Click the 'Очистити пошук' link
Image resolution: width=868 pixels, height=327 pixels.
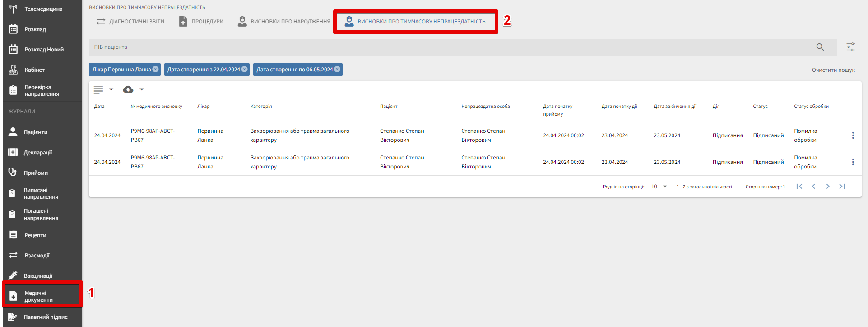tap(833, 70)
